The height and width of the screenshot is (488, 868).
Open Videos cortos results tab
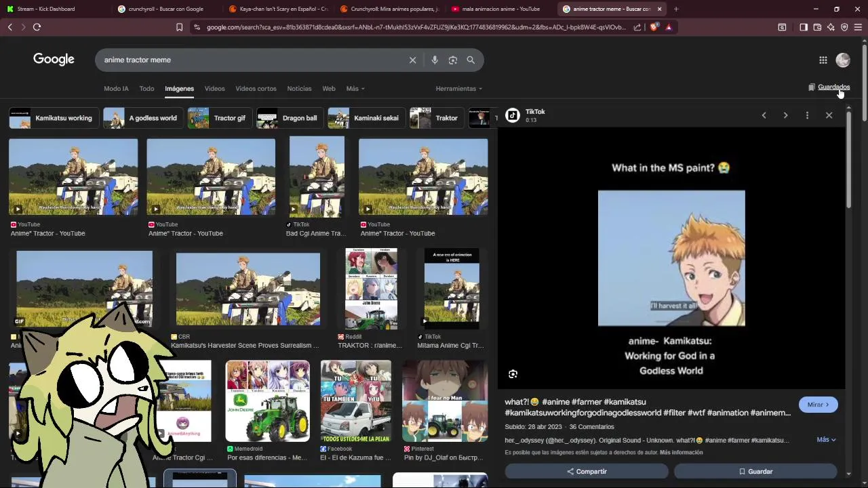(x=256, y=89)
